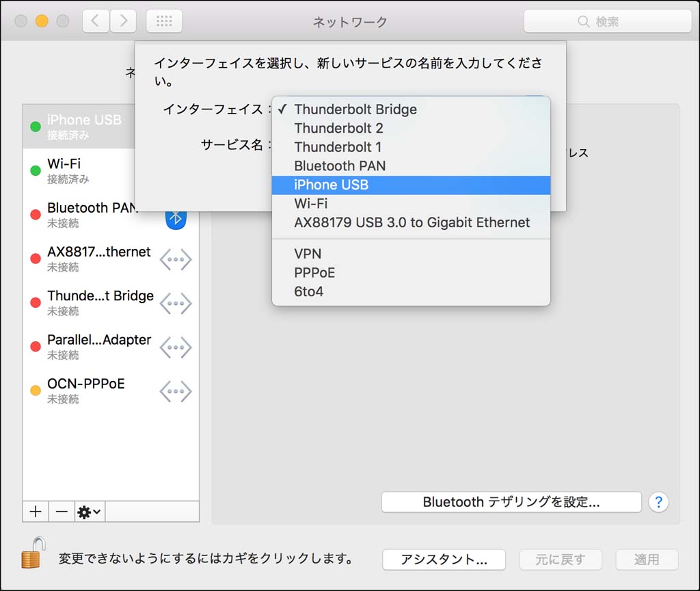Click the arrows icon for OCN-PPPoE
This screenshot has width=700, height=591.
[x=176, y=391]
